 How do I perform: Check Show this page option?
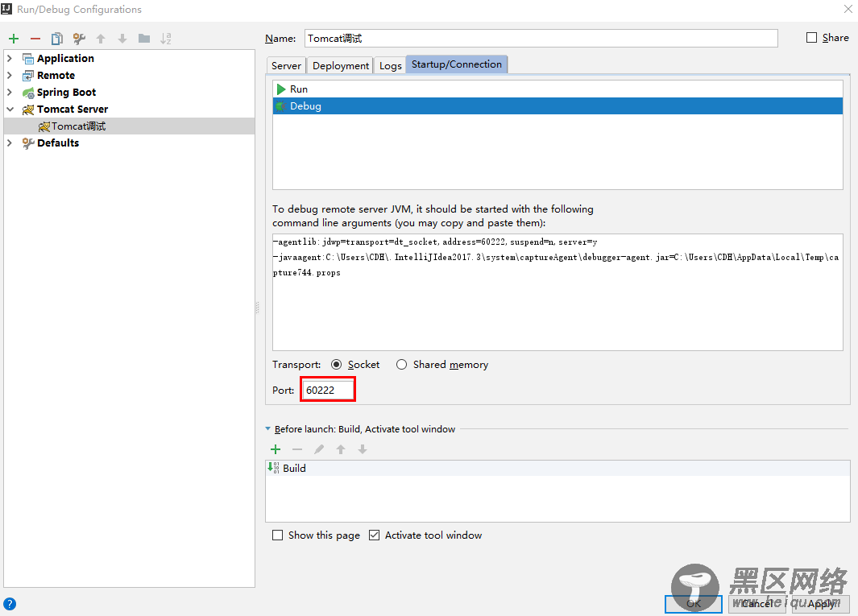(x=278, y=535)
